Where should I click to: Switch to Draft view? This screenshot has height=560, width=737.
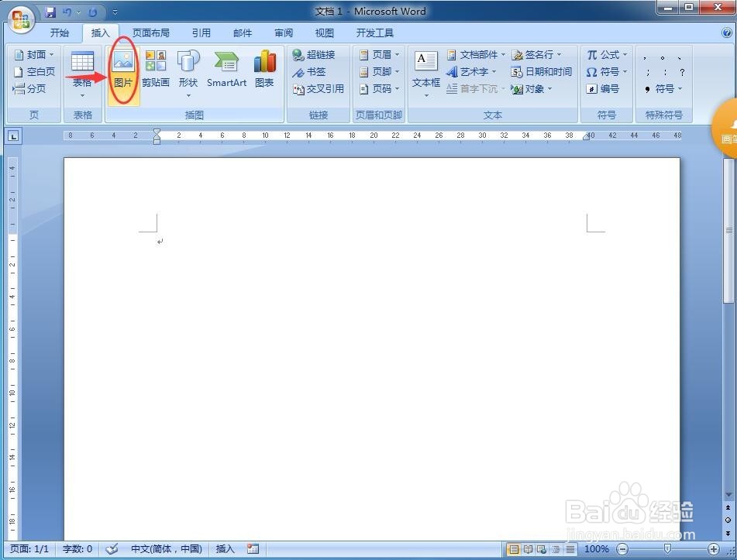[x=570, y=548]
